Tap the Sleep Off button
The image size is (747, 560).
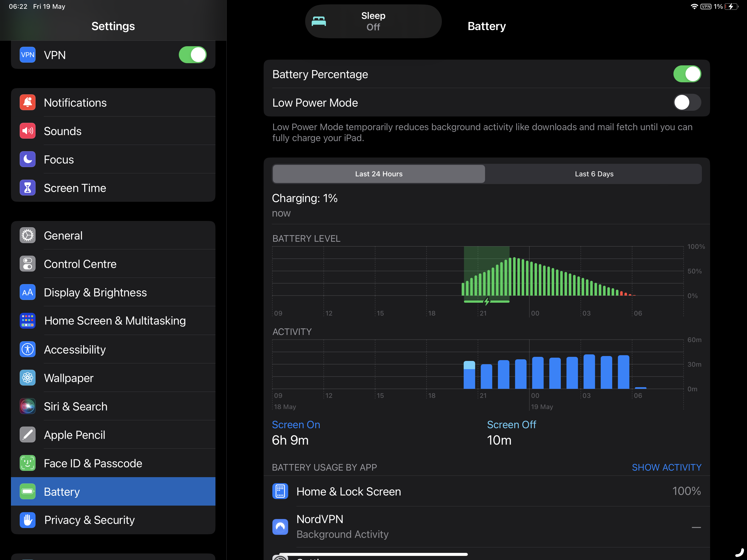(373, 21)
